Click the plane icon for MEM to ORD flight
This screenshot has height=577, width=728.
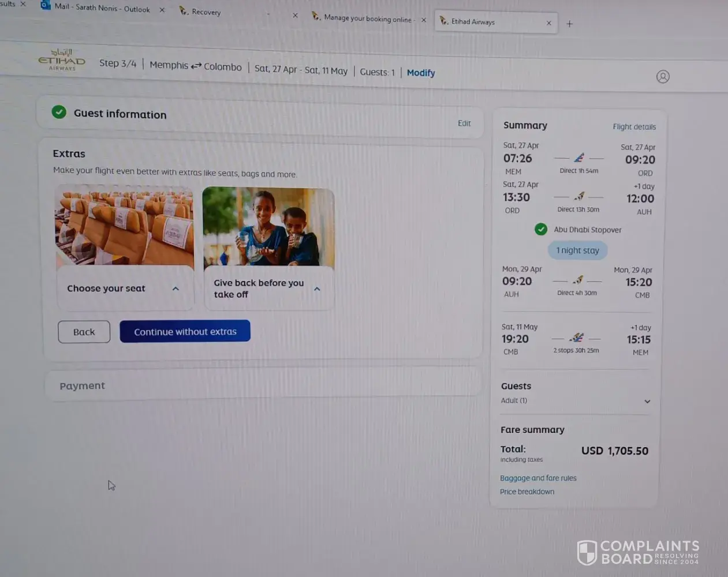[x=579, y=158]
